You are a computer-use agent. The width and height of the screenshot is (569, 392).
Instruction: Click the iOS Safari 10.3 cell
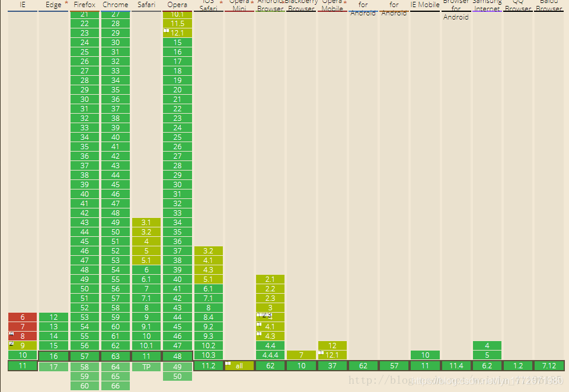point(208,355)
